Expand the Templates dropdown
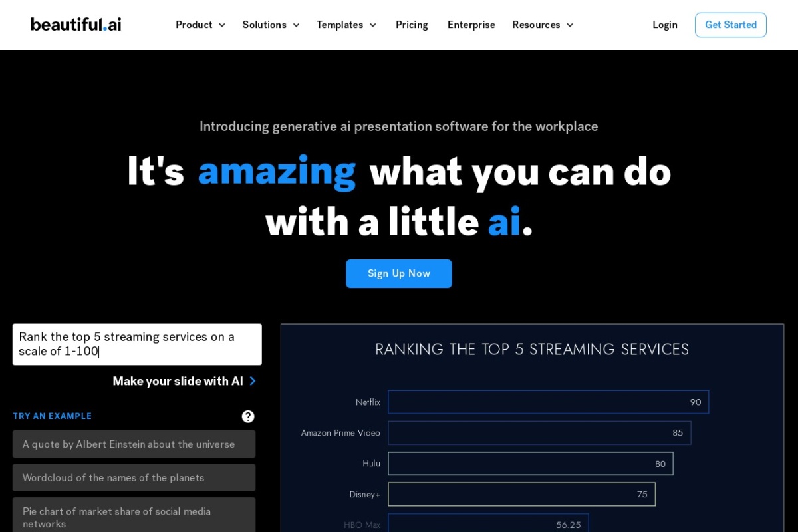Screen dimensions: 798x532 [x=346, y=25]
